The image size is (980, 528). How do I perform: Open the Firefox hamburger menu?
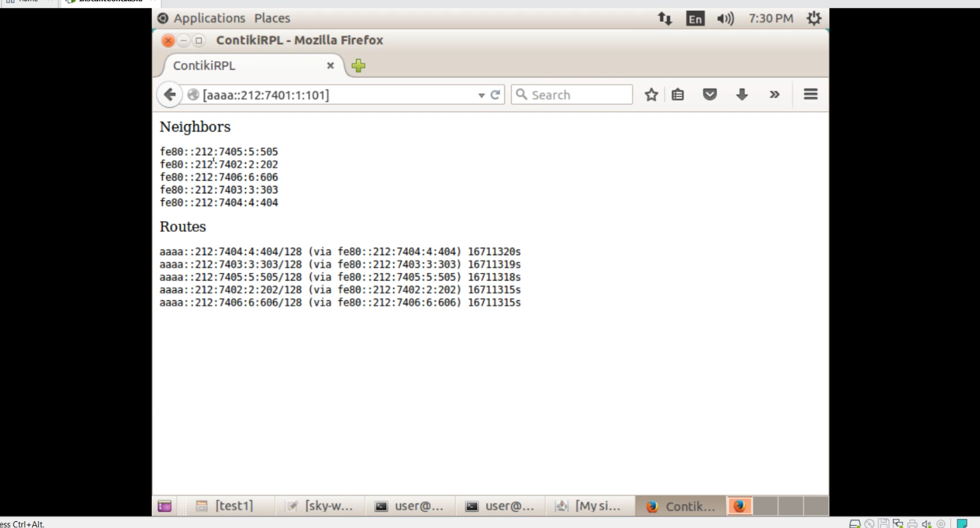coord(810,95)
